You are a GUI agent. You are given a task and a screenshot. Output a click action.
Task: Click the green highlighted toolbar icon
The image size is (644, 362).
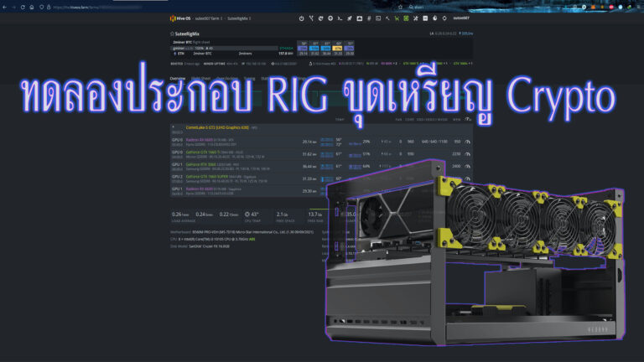(407, 18)
